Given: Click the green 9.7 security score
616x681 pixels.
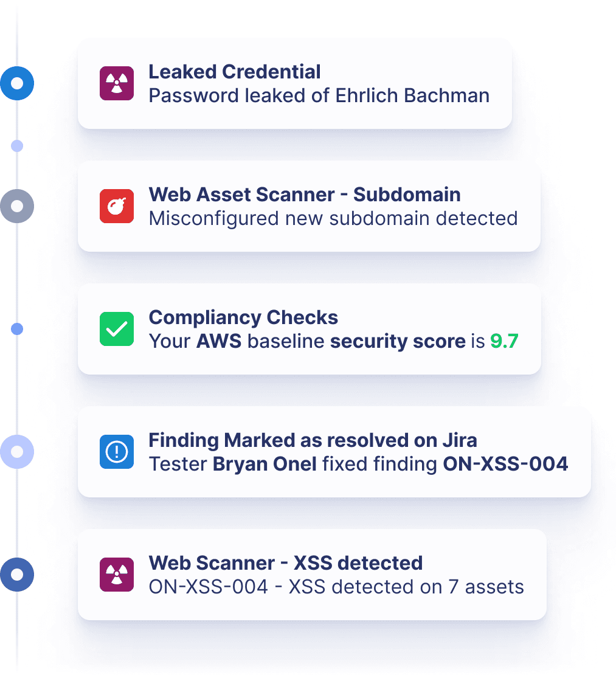Looking at the screenshot, I should coord(504,341).
